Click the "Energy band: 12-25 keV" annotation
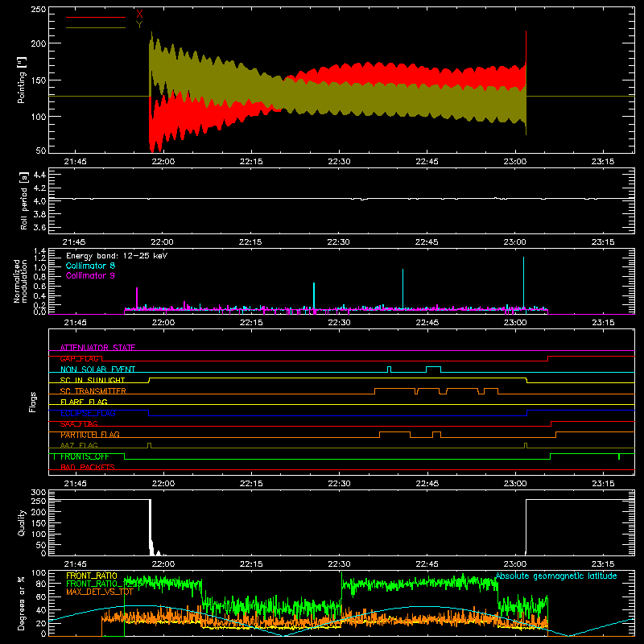Screen dimensions: 644x644 click(x=117, y=256)
